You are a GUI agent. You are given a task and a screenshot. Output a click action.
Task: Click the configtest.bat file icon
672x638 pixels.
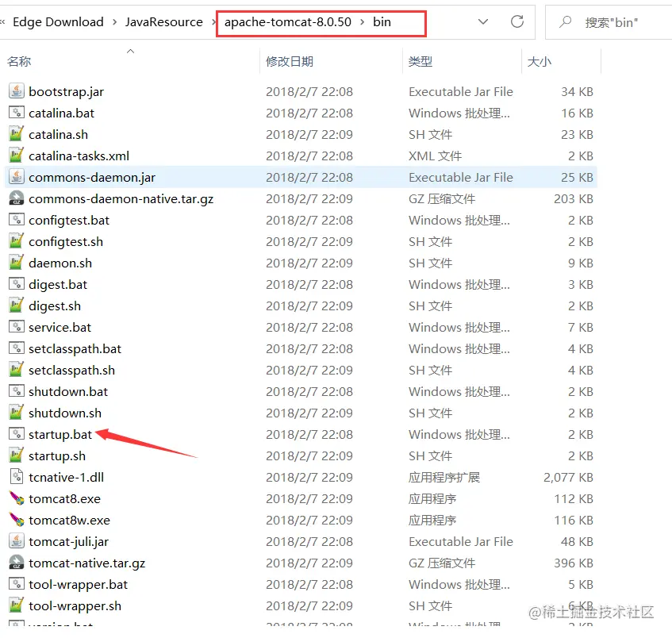[x=17, y=220]
